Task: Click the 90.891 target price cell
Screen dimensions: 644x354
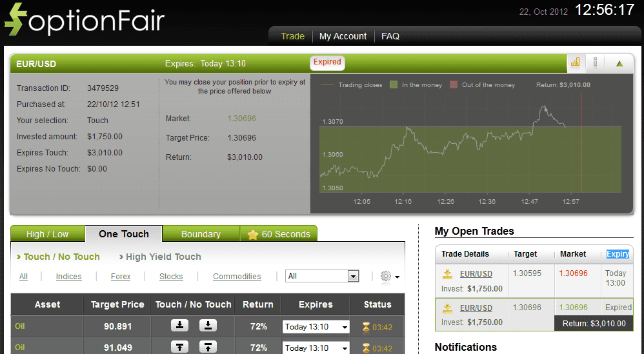Action: pyautogui.click(x=117, y=326)
